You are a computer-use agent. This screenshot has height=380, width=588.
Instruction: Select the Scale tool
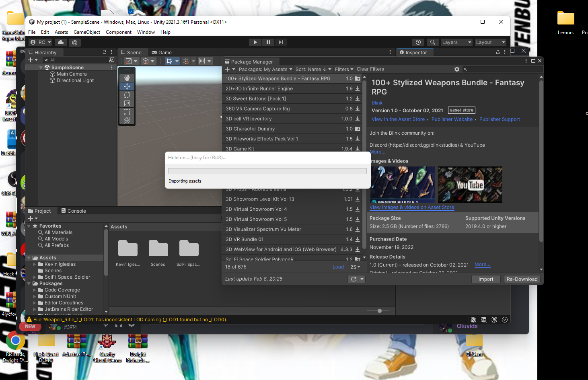pyautogui.click(x=127, y=103)
